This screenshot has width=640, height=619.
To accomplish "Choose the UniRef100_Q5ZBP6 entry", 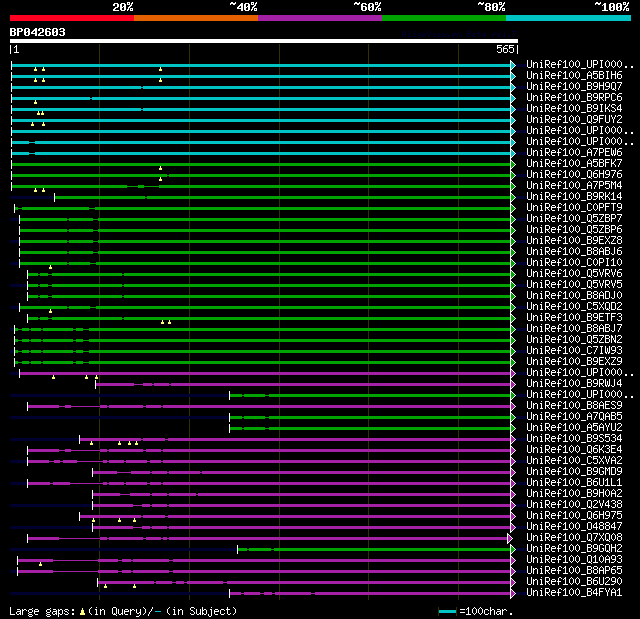I will pyautogui.click(x=574, y=230).
